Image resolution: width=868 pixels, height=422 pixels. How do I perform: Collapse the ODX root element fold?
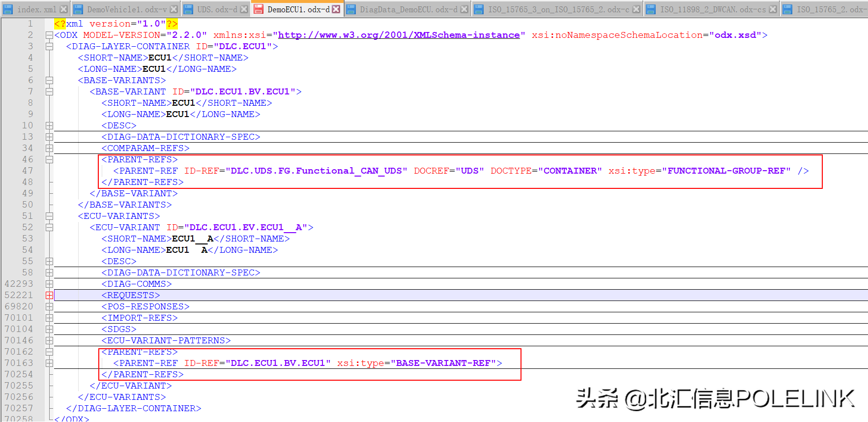[49, 35]
